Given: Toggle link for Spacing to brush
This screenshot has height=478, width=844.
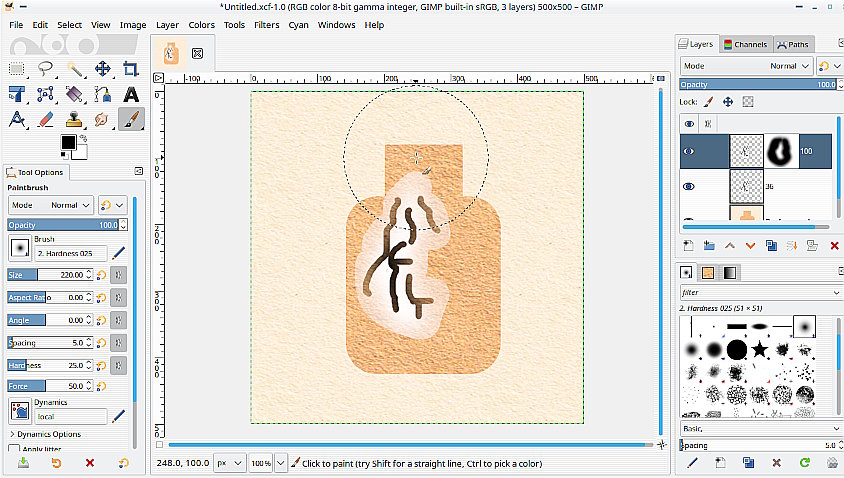Looking at the screenshot, I should coord(118,342).
